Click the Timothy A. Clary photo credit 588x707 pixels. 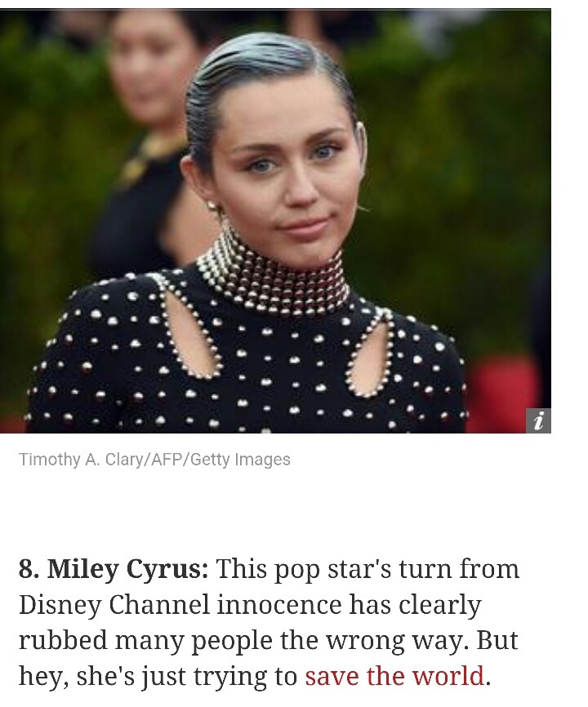[x=154, y=460]
